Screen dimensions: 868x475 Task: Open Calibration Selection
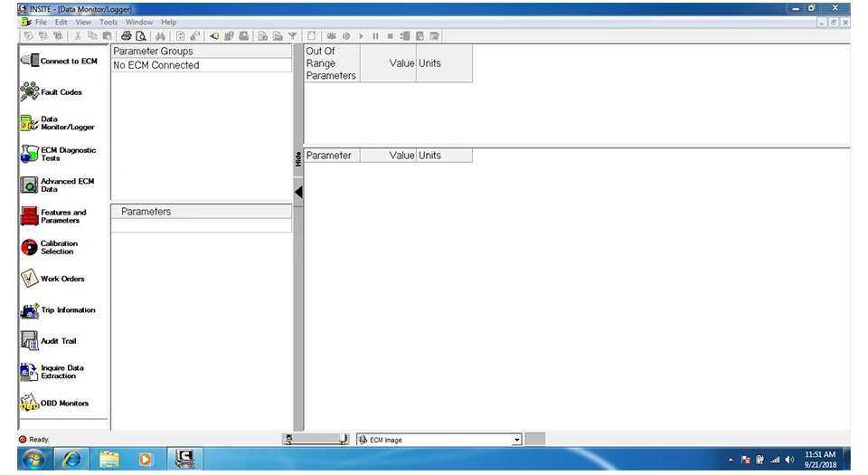49,247
